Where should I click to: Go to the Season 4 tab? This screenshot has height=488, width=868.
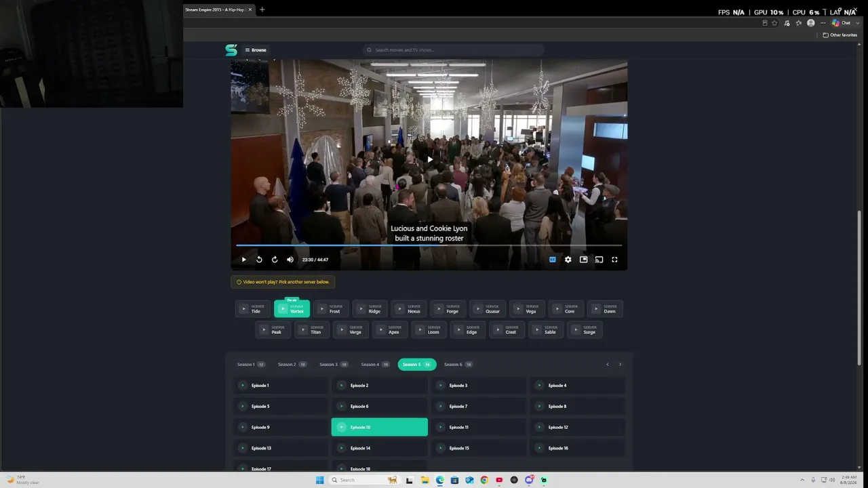(375, 365)
